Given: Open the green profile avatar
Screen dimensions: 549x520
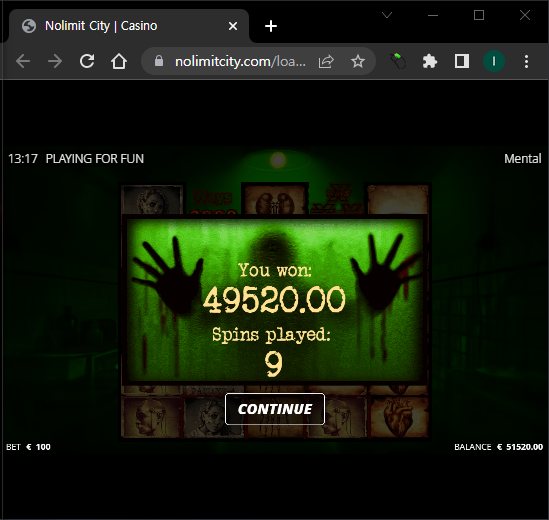Looking at the screenshot, I should pyautogui.click(x=494, y=61).
